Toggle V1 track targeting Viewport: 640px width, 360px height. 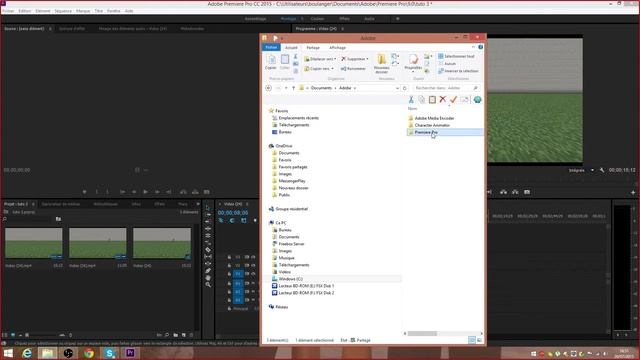coord(238,274)
